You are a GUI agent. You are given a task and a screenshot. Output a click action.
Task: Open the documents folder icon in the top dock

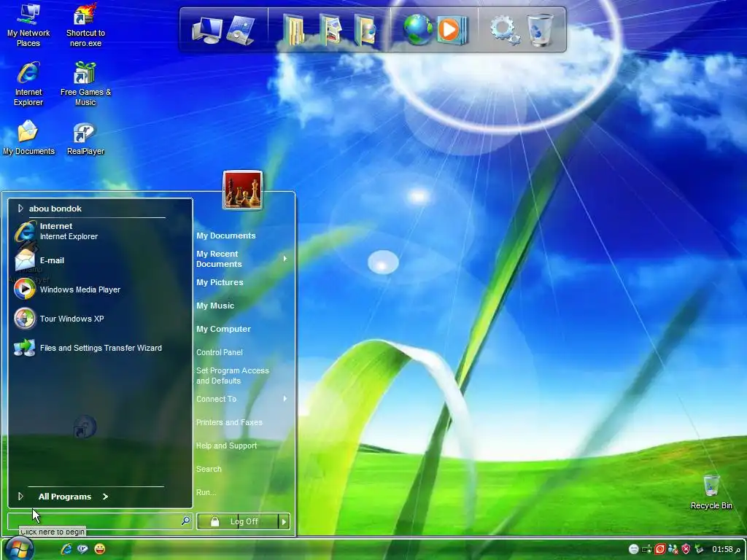pos(293,30)
